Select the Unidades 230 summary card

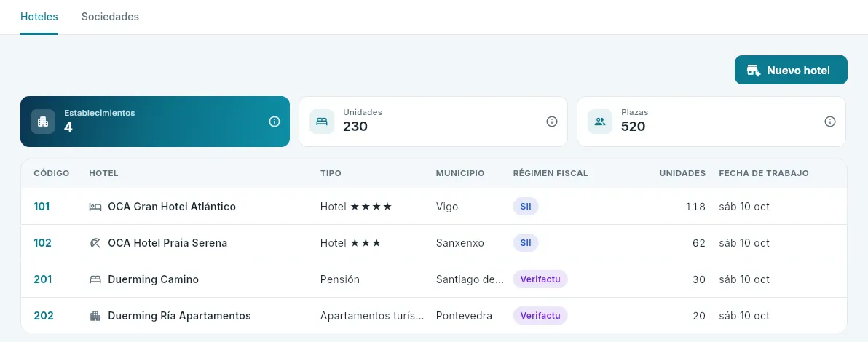coord(433,122)
